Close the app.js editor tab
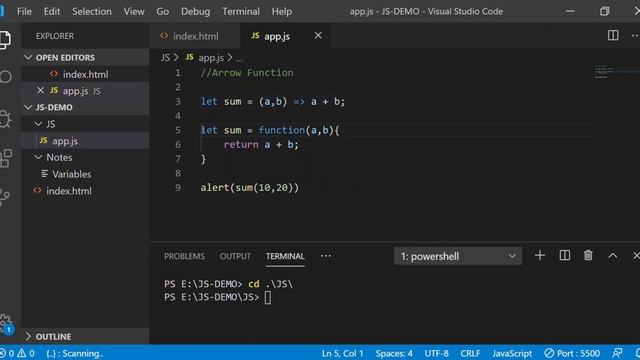Image resolution: width=640 pixels, height=360 pixels. coord(318,36)
